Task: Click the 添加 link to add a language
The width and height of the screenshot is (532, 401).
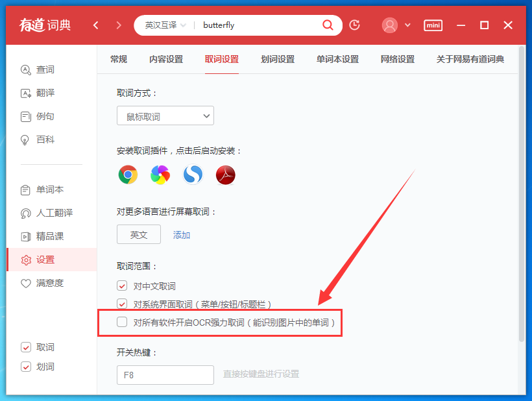Action: (x=180, y=236)
